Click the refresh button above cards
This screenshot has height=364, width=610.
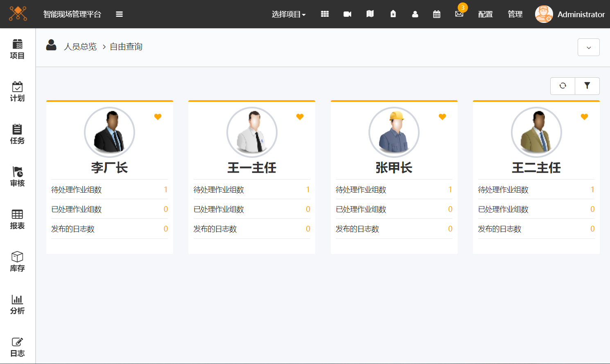coord(563,86)
